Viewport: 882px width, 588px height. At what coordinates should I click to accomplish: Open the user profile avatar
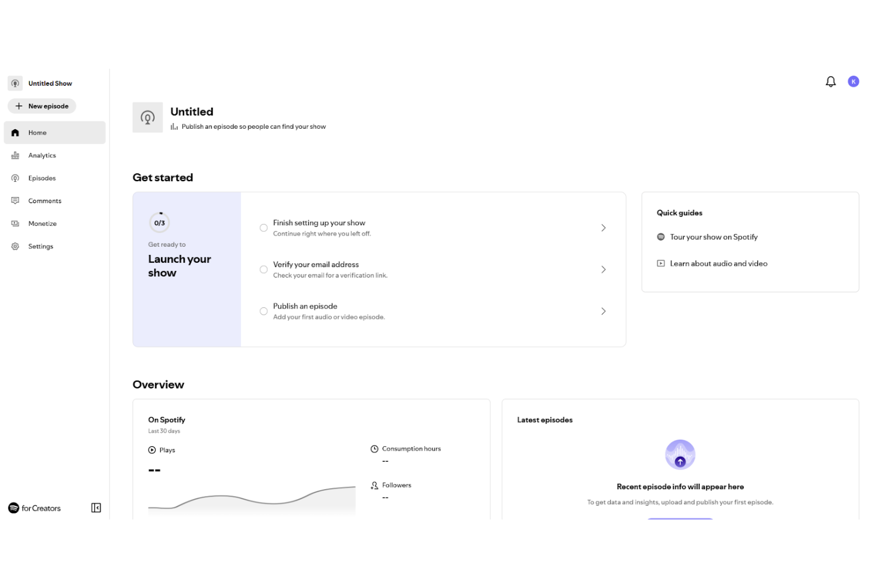tap(853, 82)
